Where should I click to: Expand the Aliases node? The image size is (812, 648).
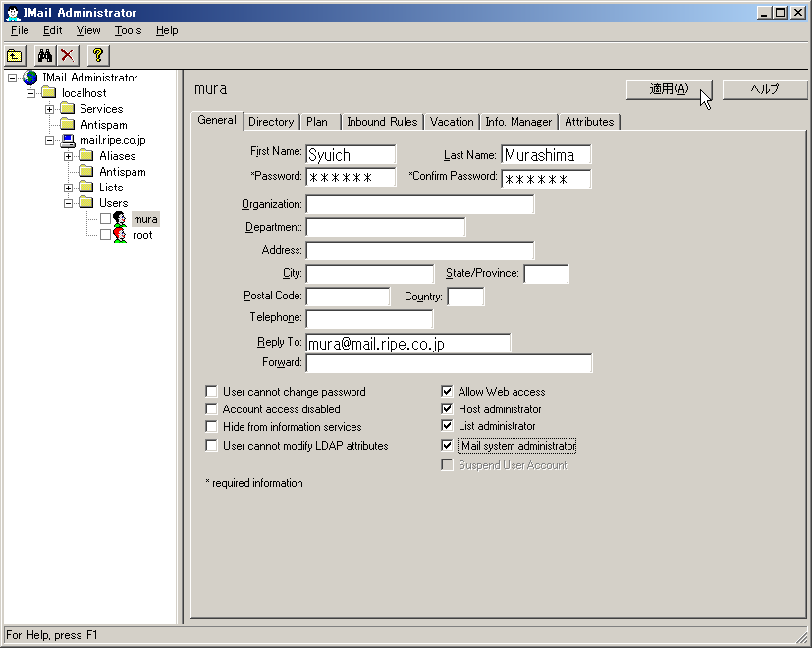[x=69, y=156]
